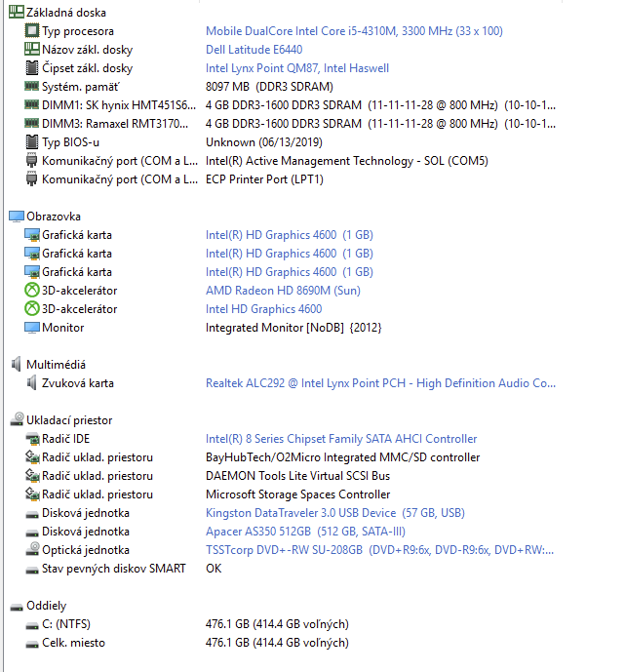This screenshot has width=625, height=672.
Task: Select the Ukladací priestor section heading
Action: 69,420
